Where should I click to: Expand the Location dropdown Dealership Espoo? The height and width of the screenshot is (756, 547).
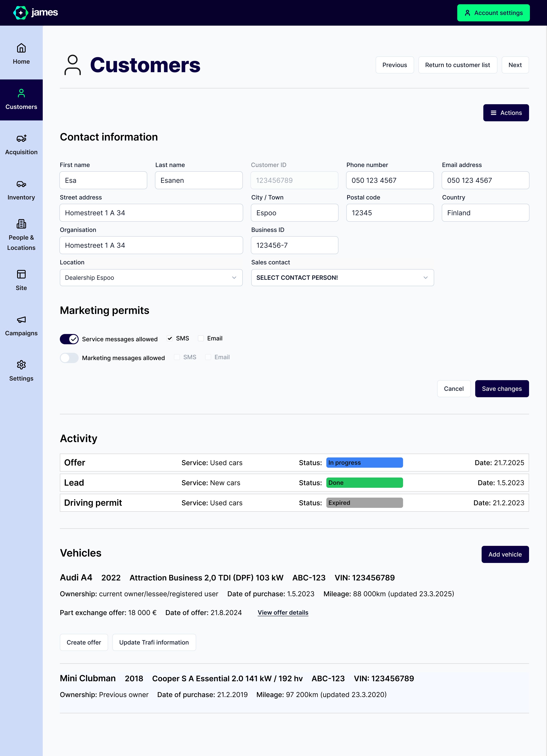[x=151, y=278]
